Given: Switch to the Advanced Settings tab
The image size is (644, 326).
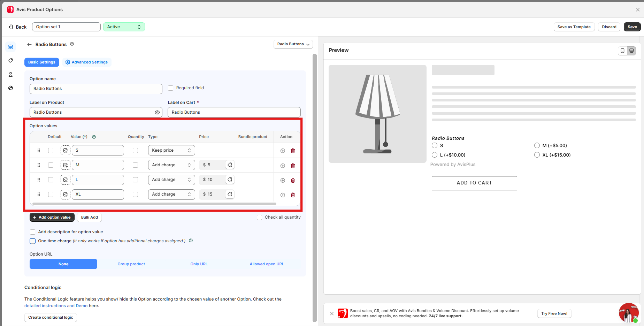Looking at the screenshot, I should coord(86,62).
